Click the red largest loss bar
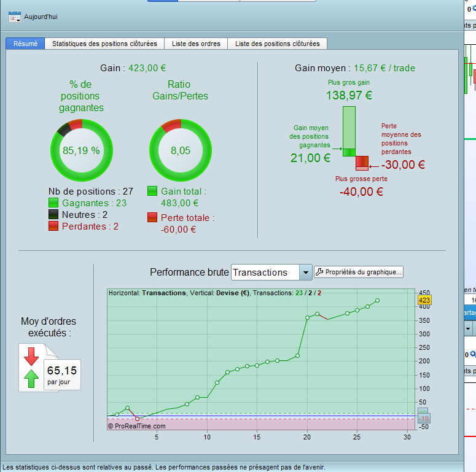476x472 pixels. (x=362, y=163)
